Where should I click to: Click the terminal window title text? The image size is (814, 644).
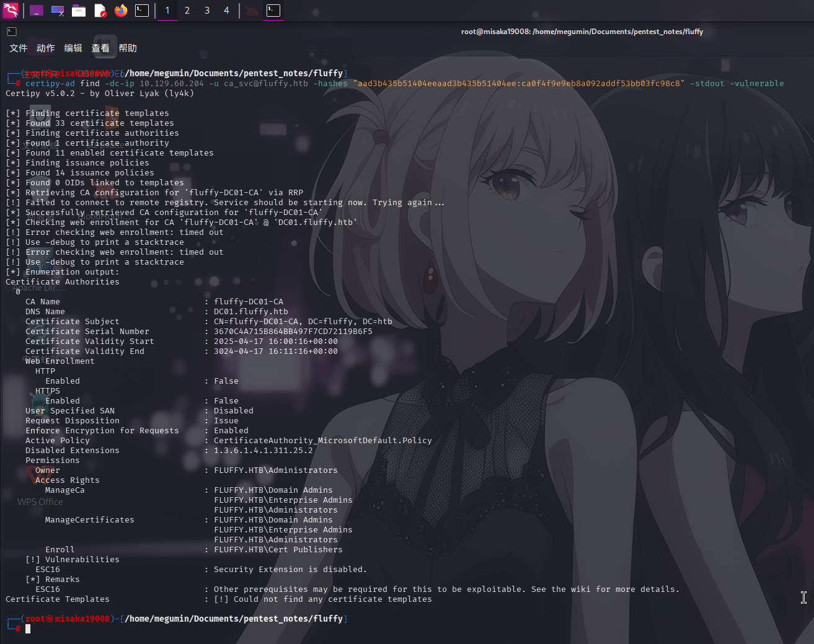coord(582,32)
